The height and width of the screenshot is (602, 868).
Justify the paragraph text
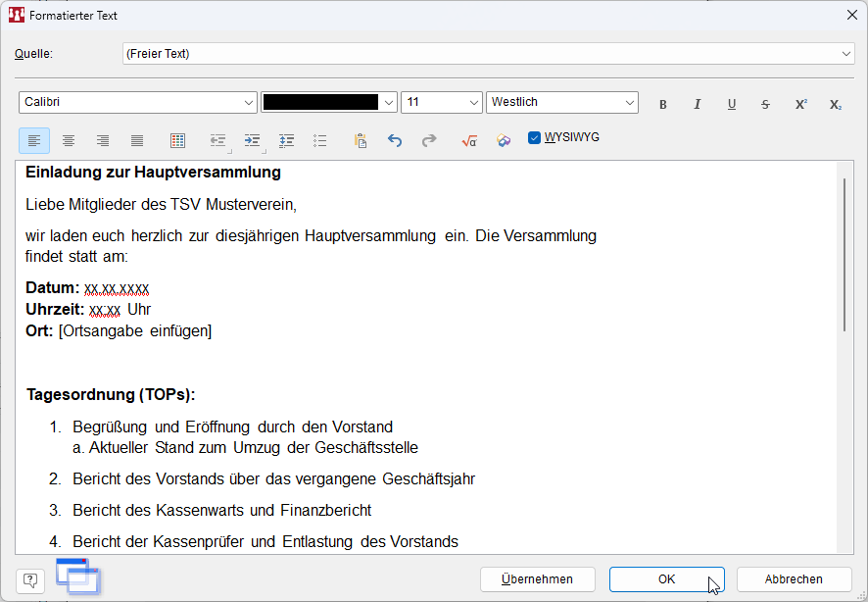pyautogui.click(x=137, y=141)
